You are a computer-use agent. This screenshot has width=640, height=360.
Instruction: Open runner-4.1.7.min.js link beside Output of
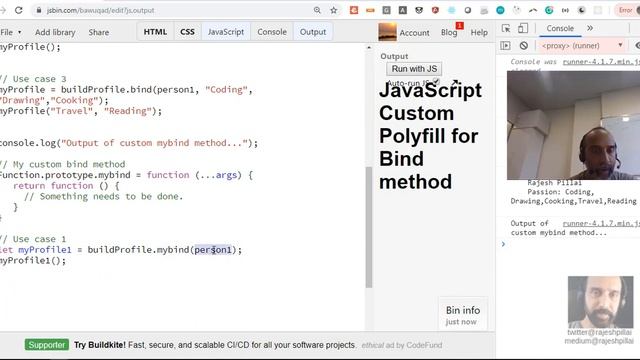(601, 223)
